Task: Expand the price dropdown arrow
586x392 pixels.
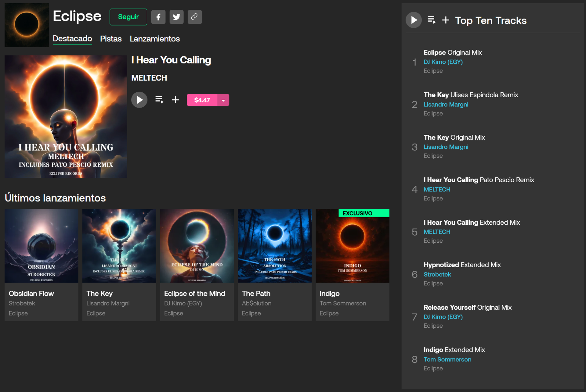Action: click(223, 100)
